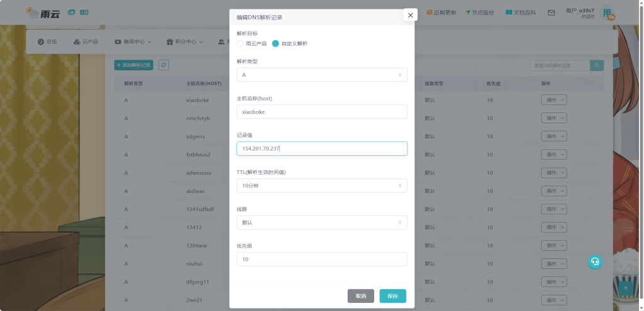
Task: Select the 自定义解析 radio option
Action: point(275,43)
